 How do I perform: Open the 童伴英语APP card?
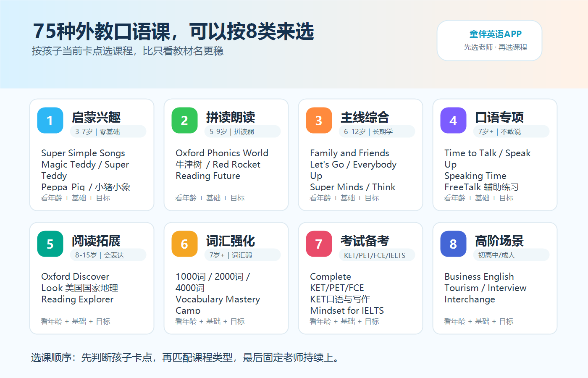489,40
